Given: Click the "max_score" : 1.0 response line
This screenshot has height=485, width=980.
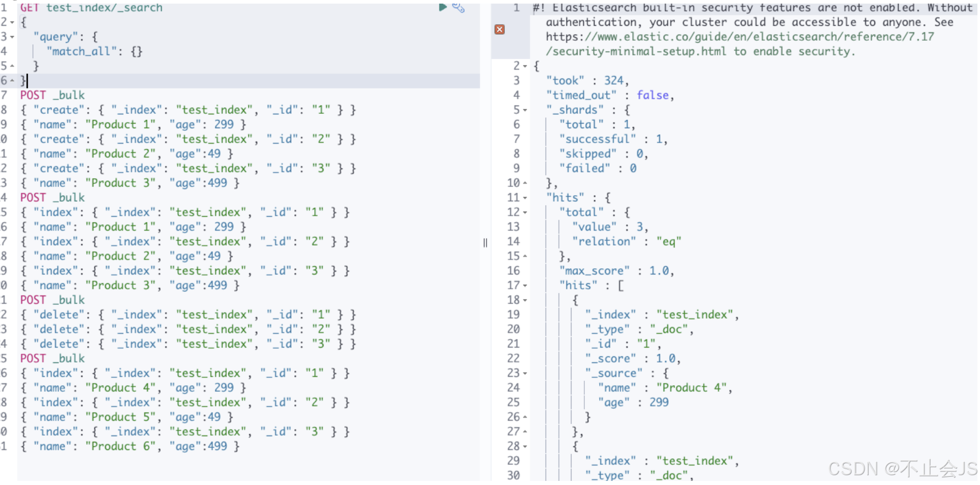Looking at the screenshot, I should 617,271.
